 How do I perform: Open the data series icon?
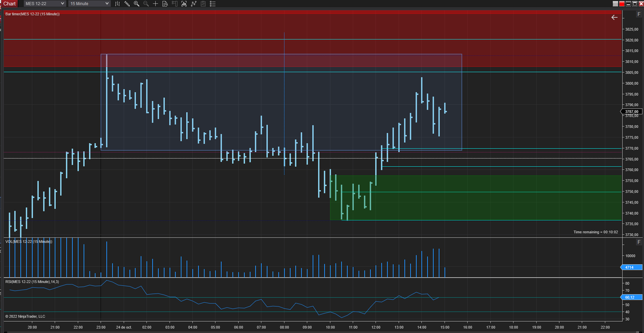184,4
